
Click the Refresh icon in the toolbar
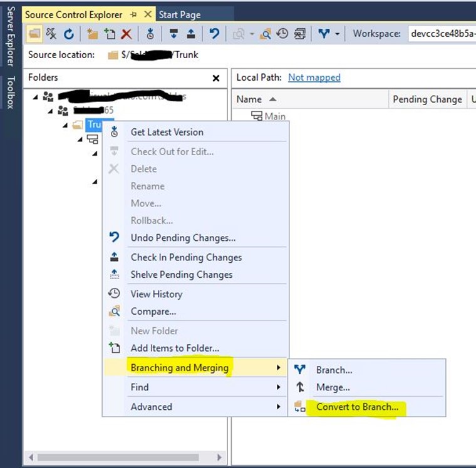tap(69, 34)
